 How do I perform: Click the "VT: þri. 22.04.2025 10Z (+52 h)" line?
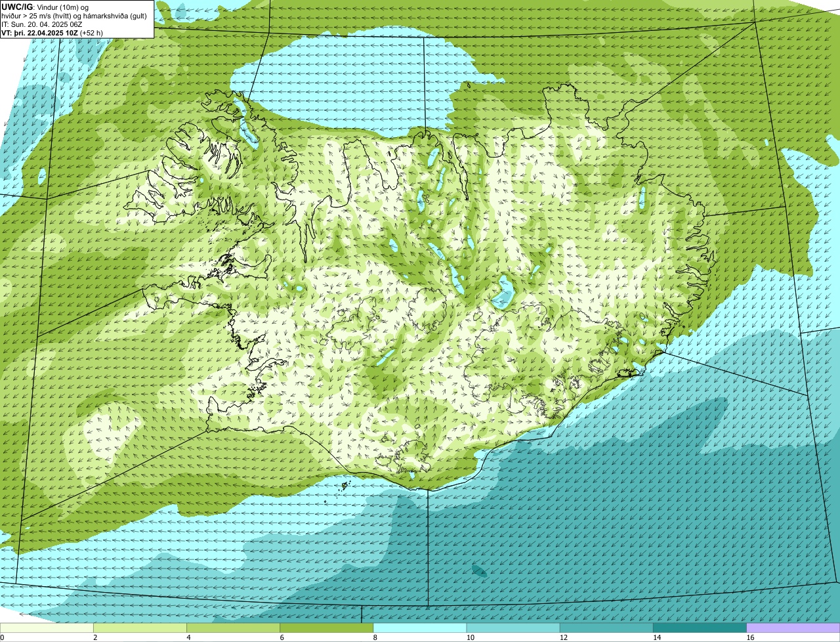coord(52,32)
